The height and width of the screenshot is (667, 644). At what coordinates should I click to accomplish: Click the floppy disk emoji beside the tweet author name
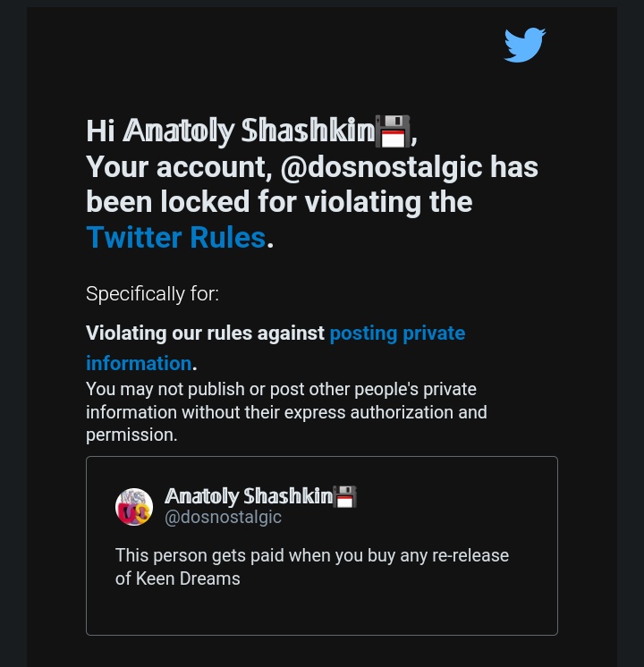[344, 496]
